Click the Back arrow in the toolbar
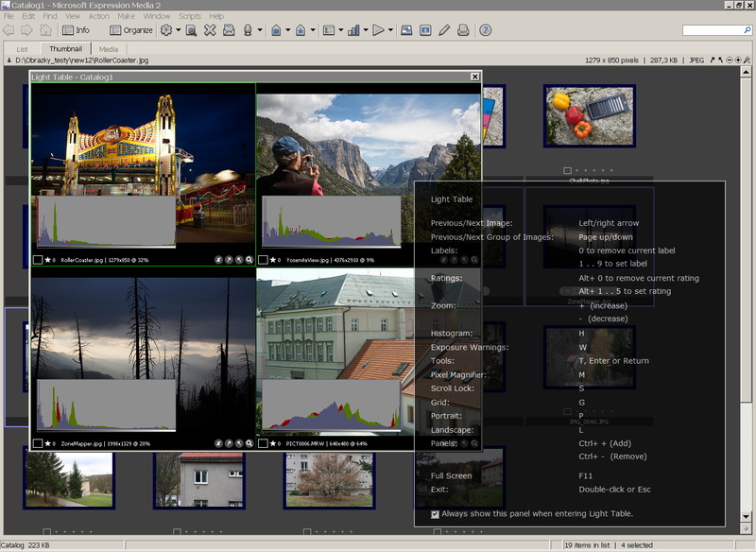Image resolution: width=756 pixels, height=552 pixels. point(9,30)
